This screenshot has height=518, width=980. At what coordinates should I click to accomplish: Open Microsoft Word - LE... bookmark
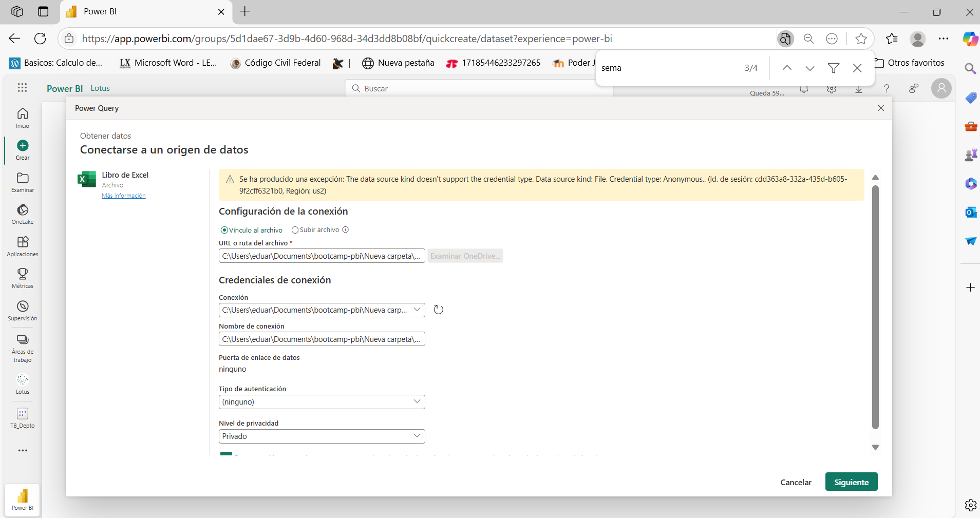[x=168, y=63]
